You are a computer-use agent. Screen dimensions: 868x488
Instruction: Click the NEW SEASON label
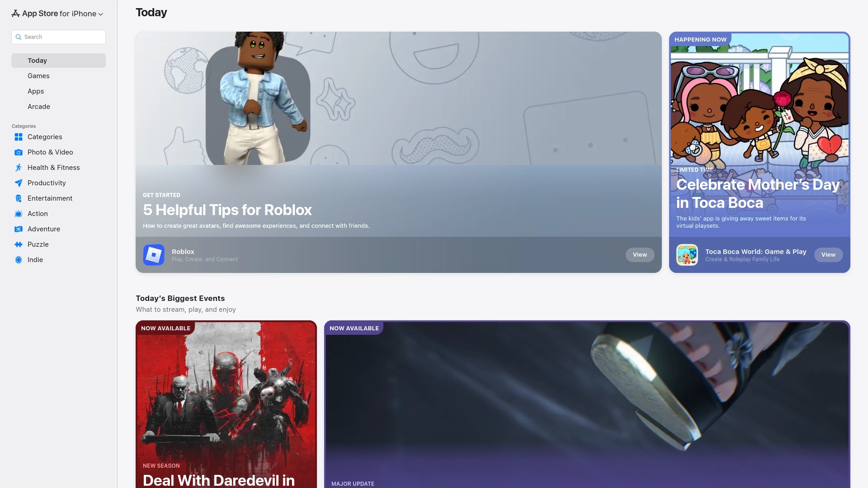161,466
